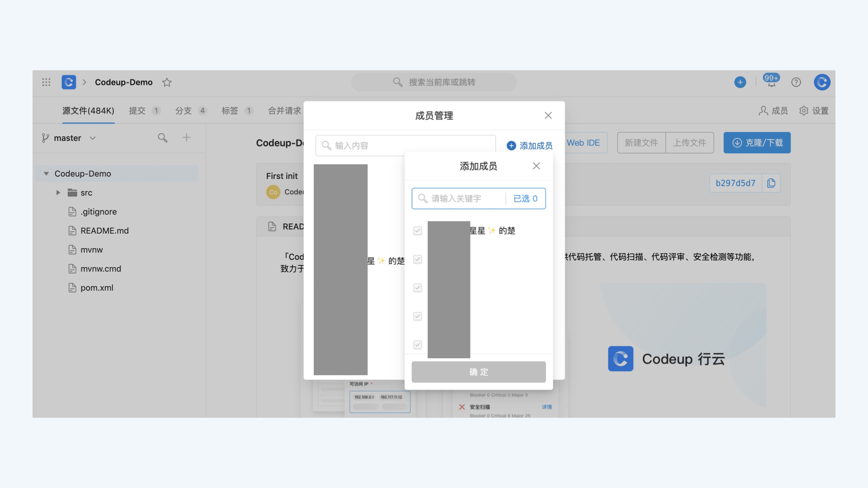
Task: Click Codeup-Demo breadcrumb title
Action: point(124,82)
